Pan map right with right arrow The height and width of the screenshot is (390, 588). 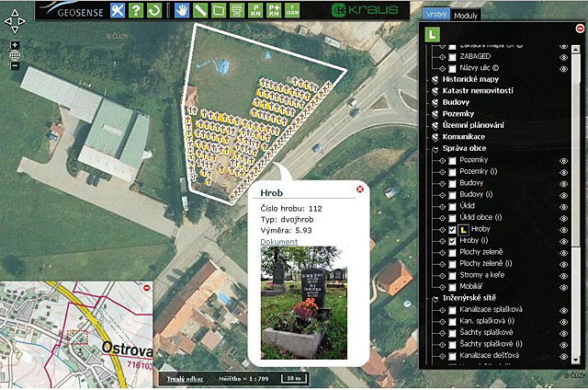[x=22, y=21]
